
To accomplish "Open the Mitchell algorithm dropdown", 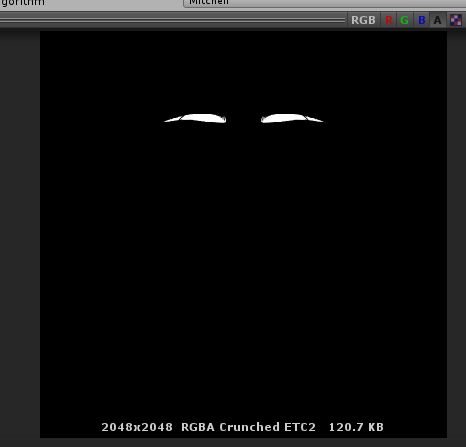I will (324, 3).
